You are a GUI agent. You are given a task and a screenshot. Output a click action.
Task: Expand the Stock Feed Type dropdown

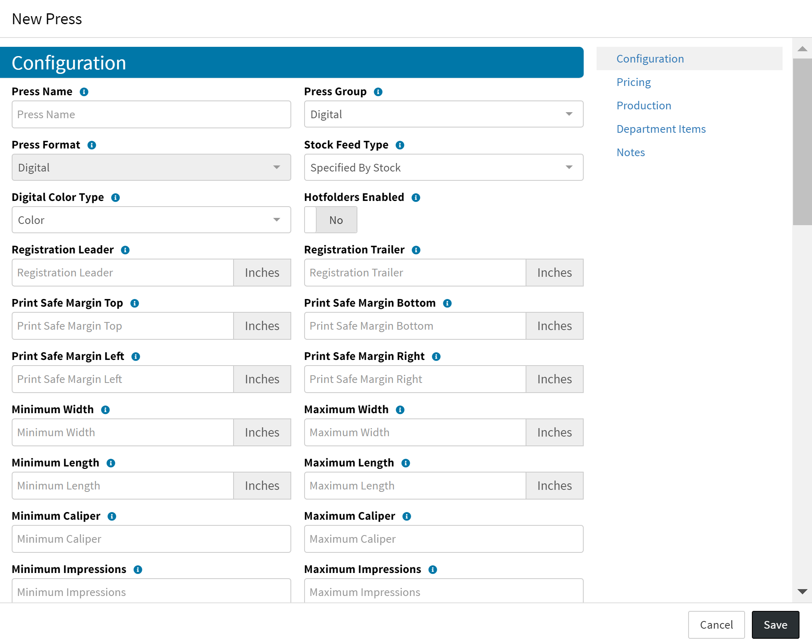[x=443, y=167]
